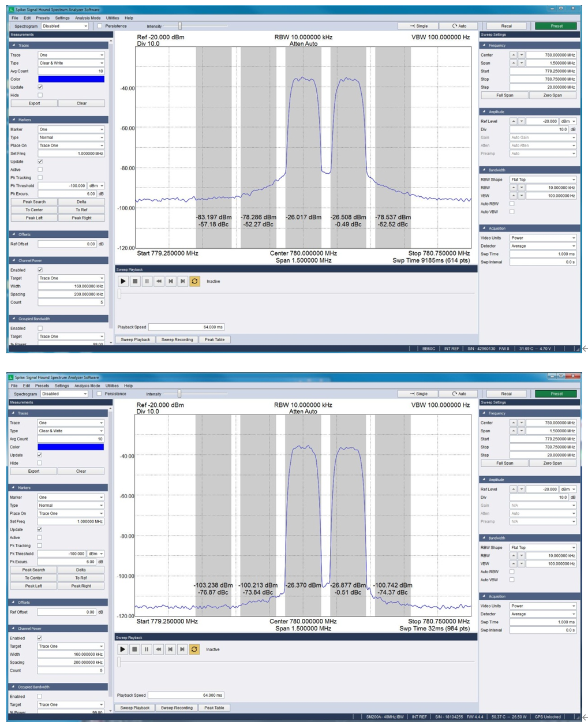The height and width of the screenshot is (725, 588).
Task: Open Spectrogram dropdown in the top window
Action: pyautogui.click(x=65, y=26)
